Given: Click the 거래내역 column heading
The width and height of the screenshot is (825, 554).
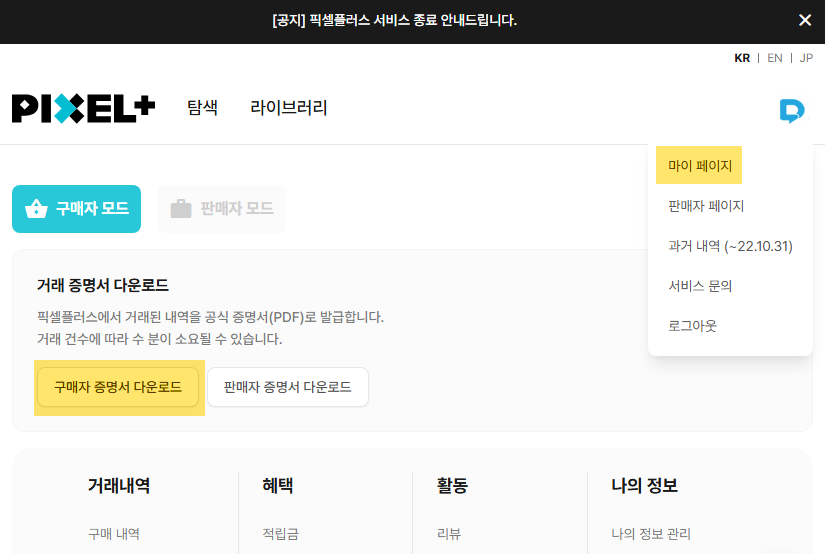Looking at the screenshot, I should tap(119, 485).
